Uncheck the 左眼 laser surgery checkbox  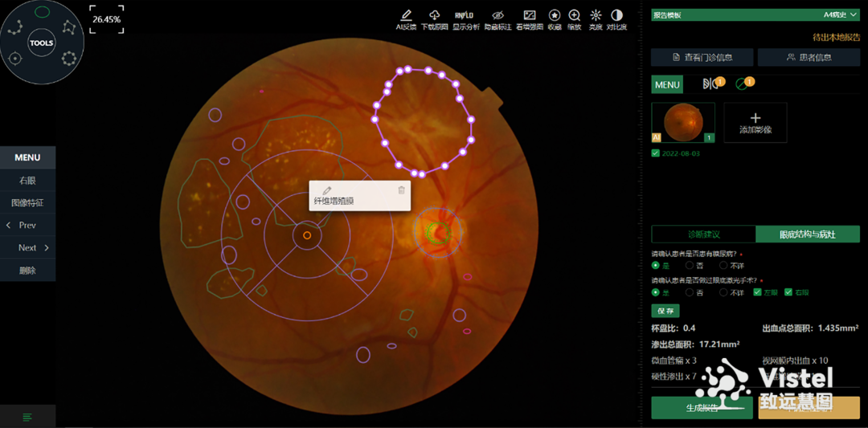(x=757, y=292)
